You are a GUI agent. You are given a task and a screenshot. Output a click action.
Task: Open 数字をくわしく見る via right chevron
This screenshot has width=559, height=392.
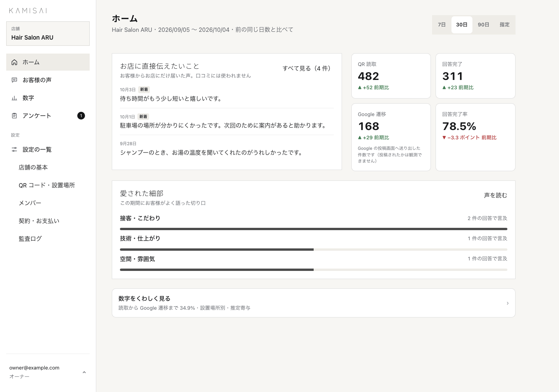click(x=507, y=303)
